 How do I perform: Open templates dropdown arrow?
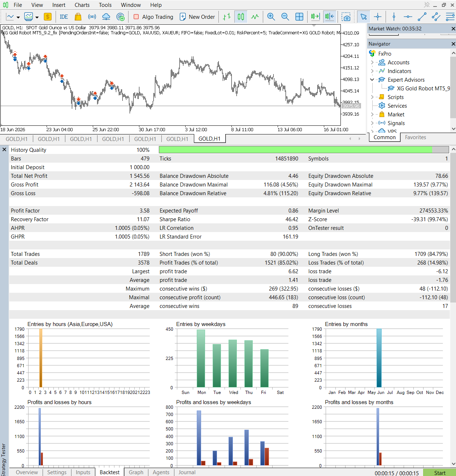[x=37, y=17]
